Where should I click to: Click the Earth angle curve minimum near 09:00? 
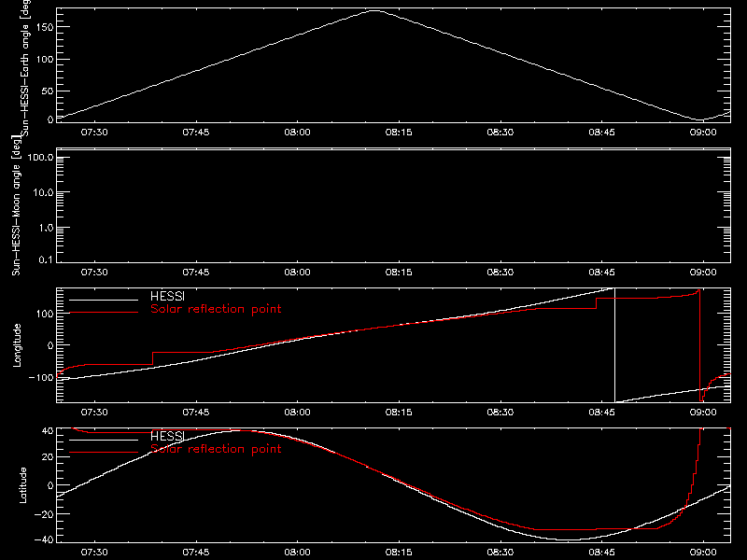click(x=700, y=120)
